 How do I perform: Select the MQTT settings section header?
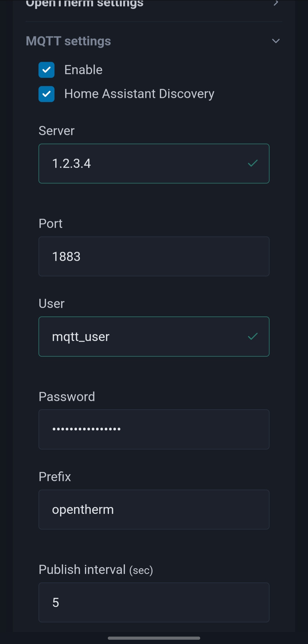click(68, 41)
